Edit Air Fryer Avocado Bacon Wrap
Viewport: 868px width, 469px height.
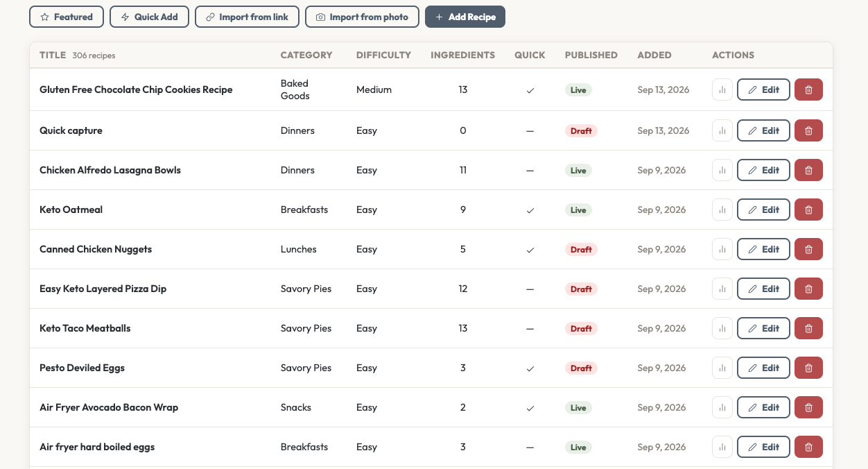click(x=763, y=407)
